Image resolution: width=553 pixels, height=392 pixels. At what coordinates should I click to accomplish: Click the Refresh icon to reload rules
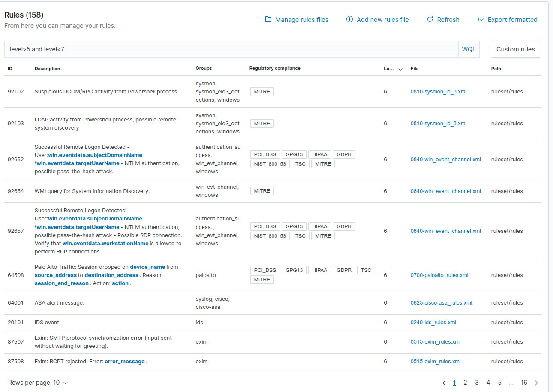430,19
